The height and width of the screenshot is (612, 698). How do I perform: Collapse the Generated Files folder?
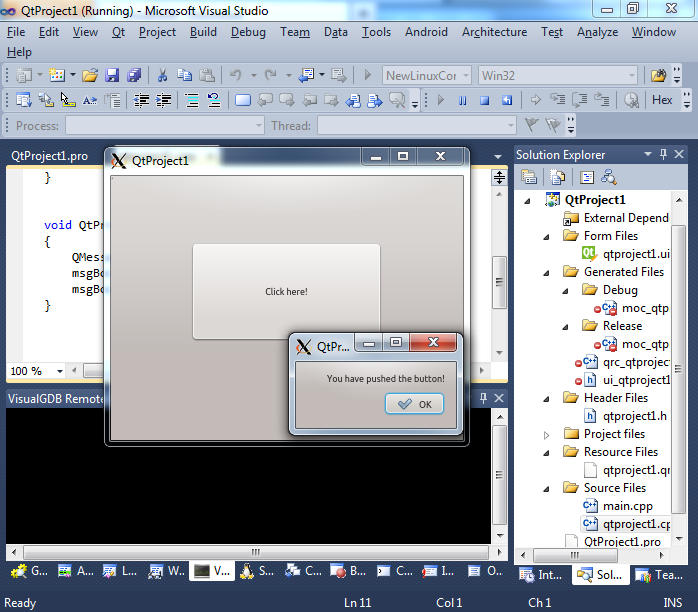(x=546, y=273)
